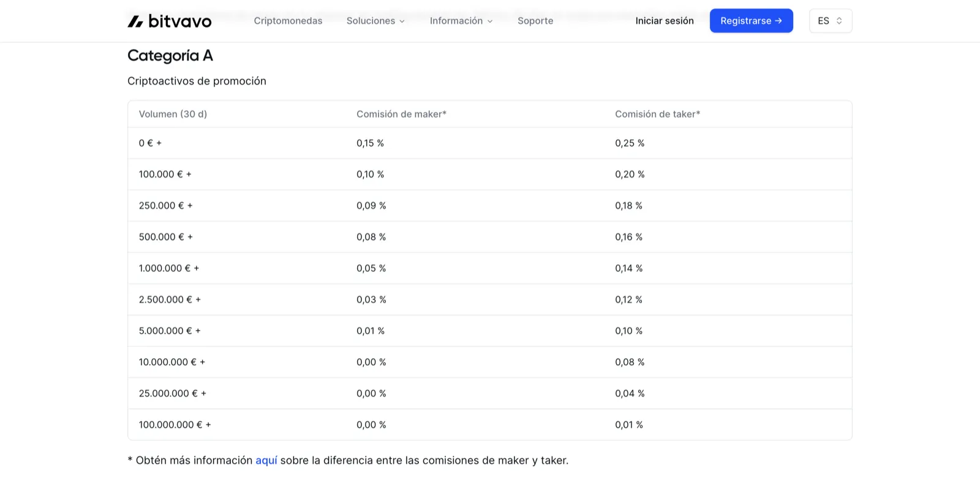Click Iniciar sesión link
The image size is (980, 487).
(665, 21)
